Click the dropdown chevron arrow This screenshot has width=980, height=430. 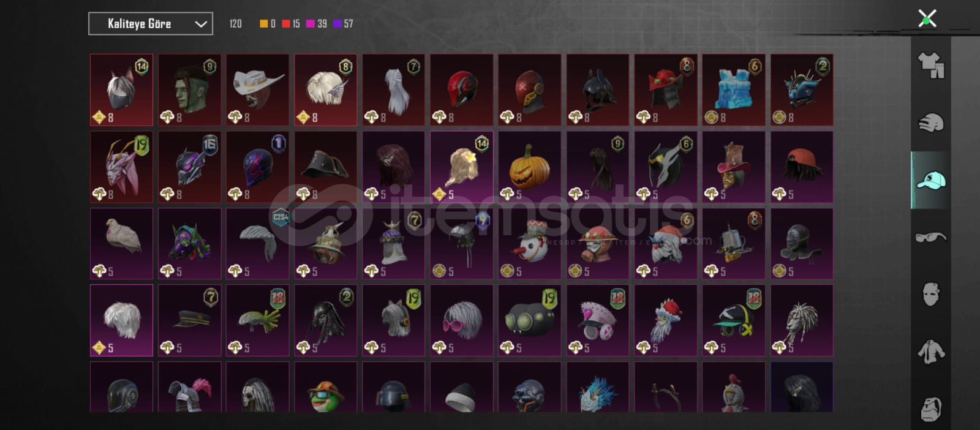click(x=200, y=24)
